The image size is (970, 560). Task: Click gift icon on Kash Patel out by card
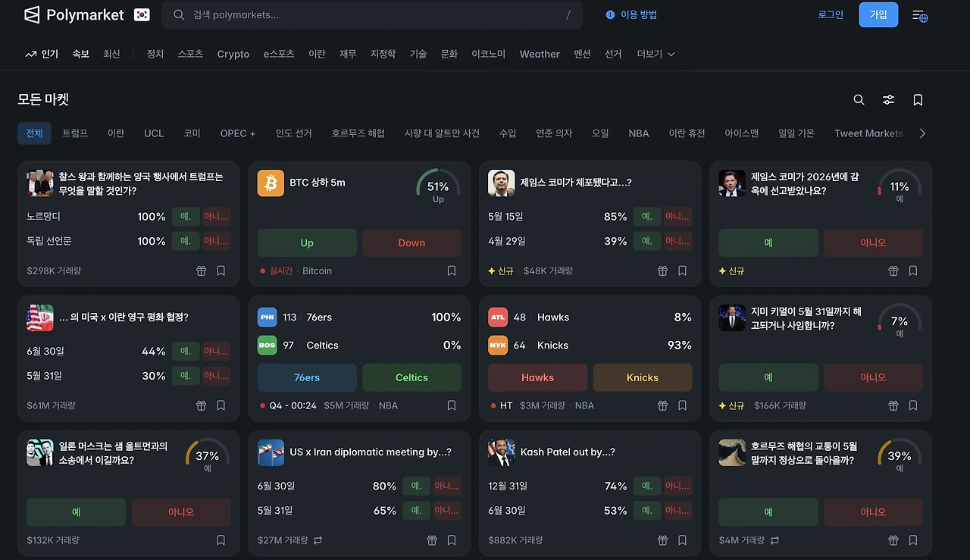pyautogui.click(x=662, y=540)
